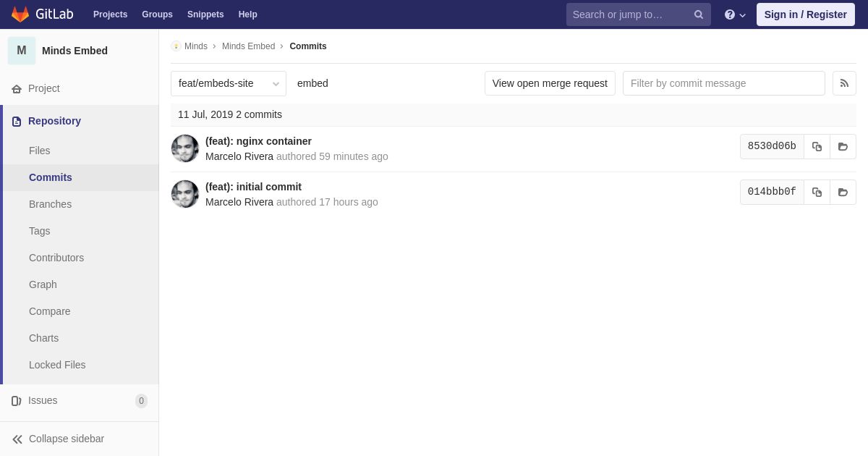Select Tags in repository sidebar
Screen dimensions: 868x456
click(x=40, y=231)
